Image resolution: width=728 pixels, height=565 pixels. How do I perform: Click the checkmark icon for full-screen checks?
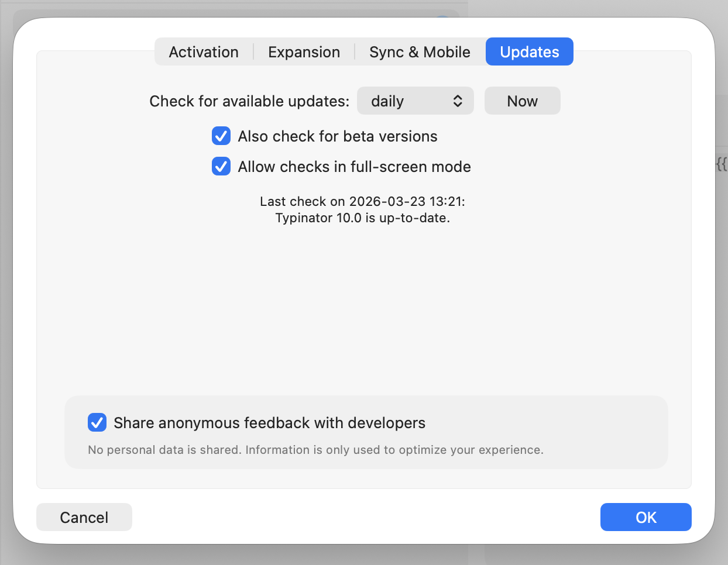point(221,166)
